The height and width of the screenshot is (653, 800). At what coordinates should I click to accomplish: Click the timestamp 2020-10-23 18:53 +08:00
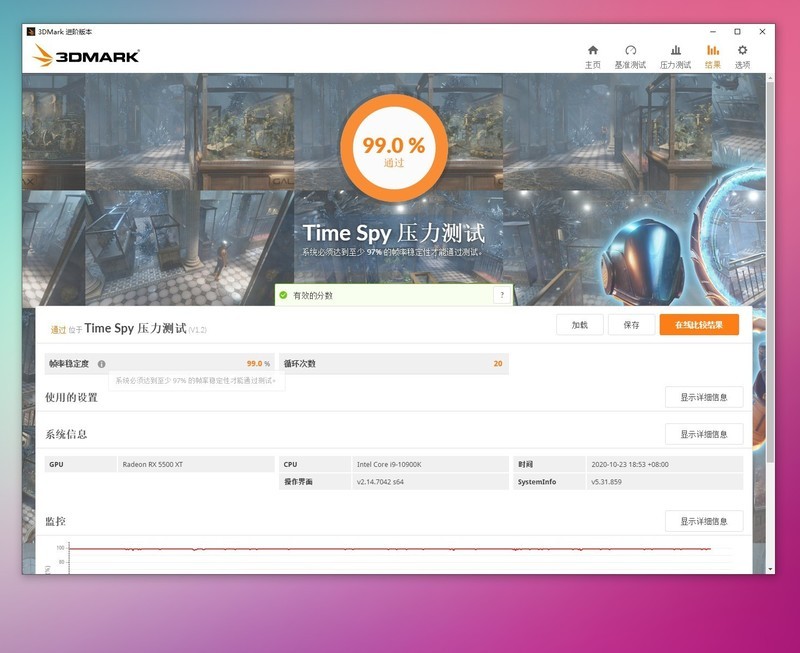(x=630, y=464)
